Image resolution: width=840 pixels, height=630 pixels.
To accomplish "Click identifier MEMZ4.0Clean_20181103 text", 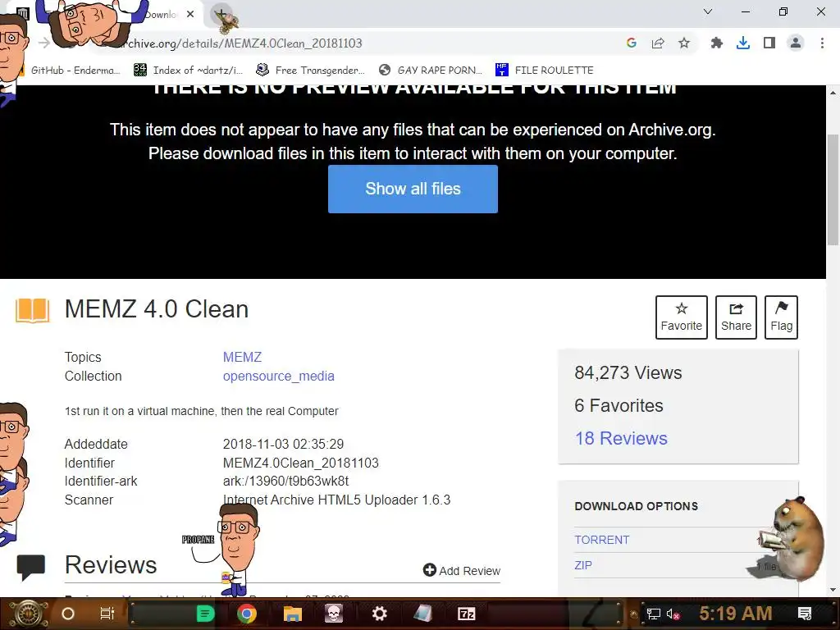I will point(300,463).
